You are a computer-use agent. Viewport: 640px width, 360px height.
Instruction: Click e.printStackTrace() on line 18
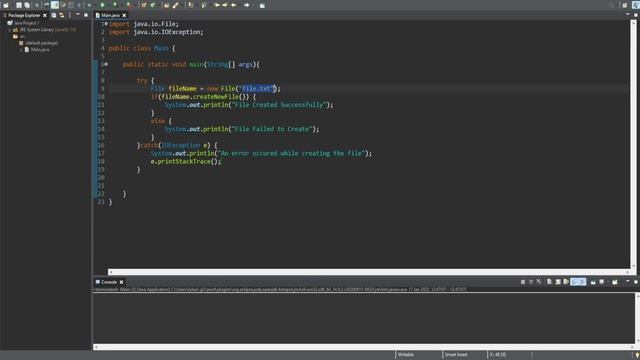[x=186, y=161]
